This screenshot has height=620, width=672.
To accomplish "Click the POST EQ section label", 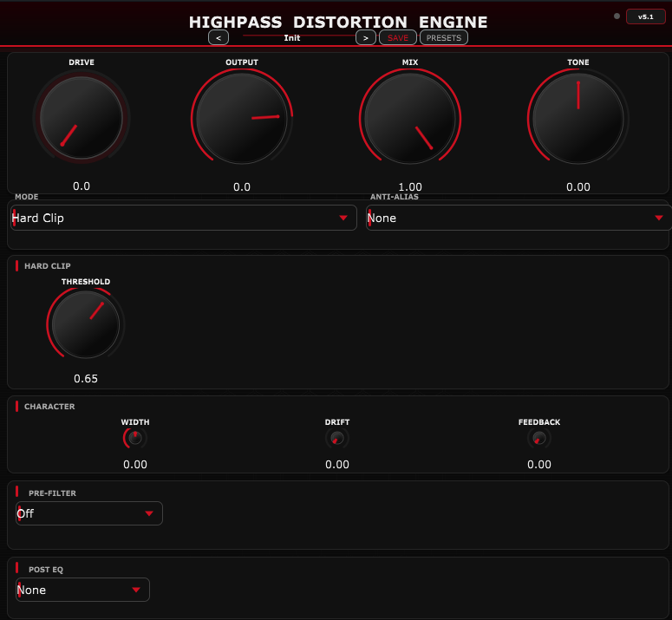I will click(45, 570).
